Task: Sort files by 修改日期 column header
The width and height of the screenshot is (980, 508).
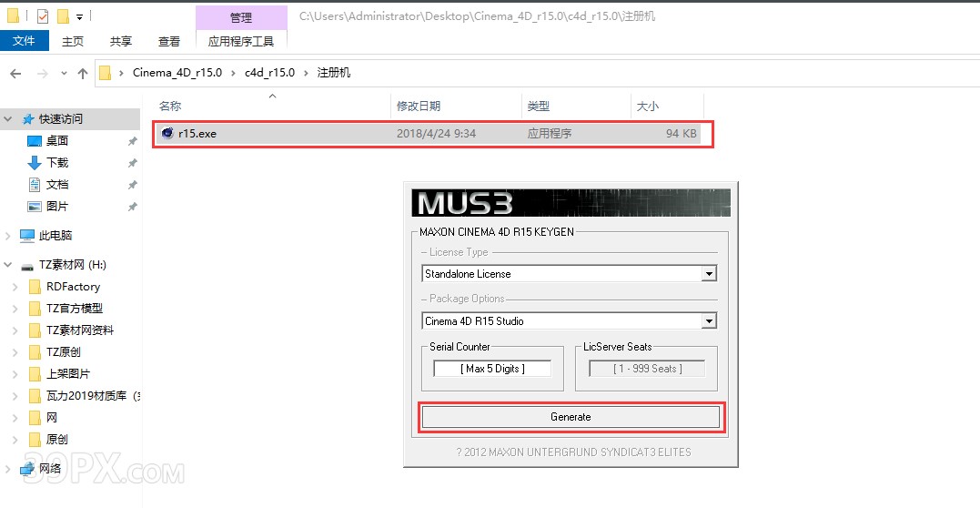Action: tap(419, 107)
